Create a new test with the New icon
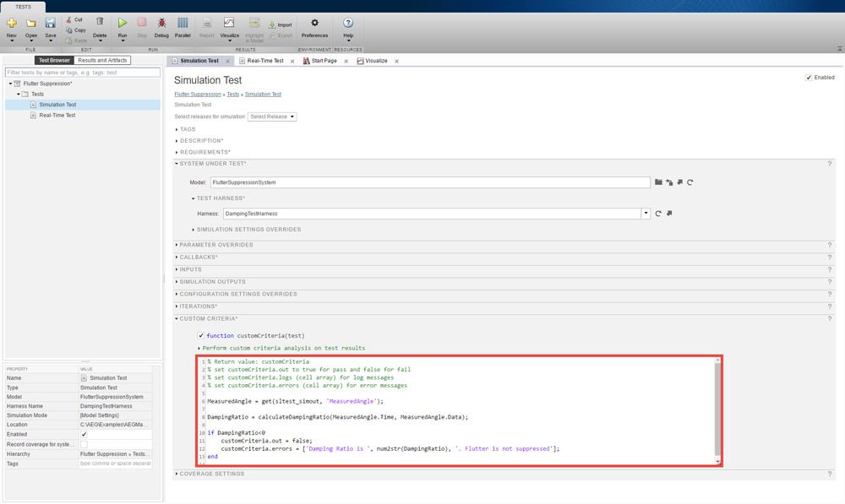 pyautogui.click(x=11, y=24)
